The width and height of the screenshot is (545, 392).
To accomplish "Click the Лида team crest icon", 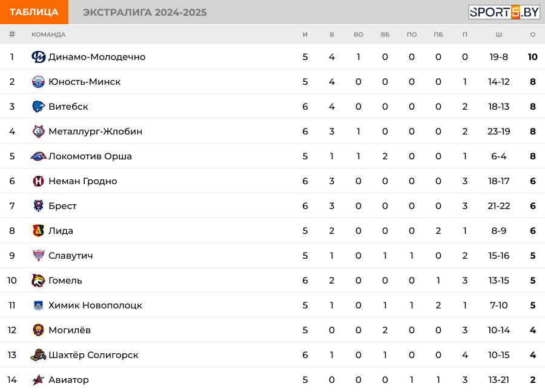I will coord(38,231).
